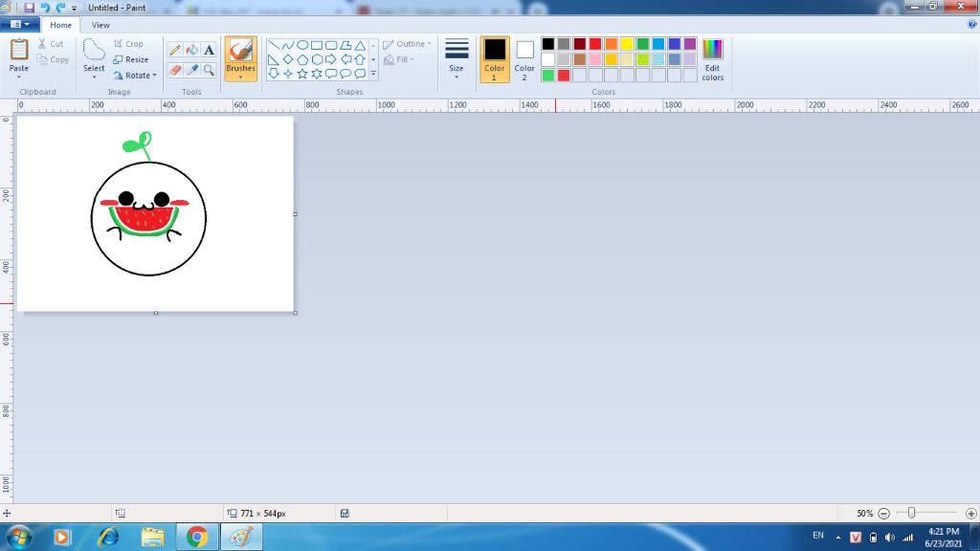Choose the Oval shape
980x551 pixels.
pos(302,45)
